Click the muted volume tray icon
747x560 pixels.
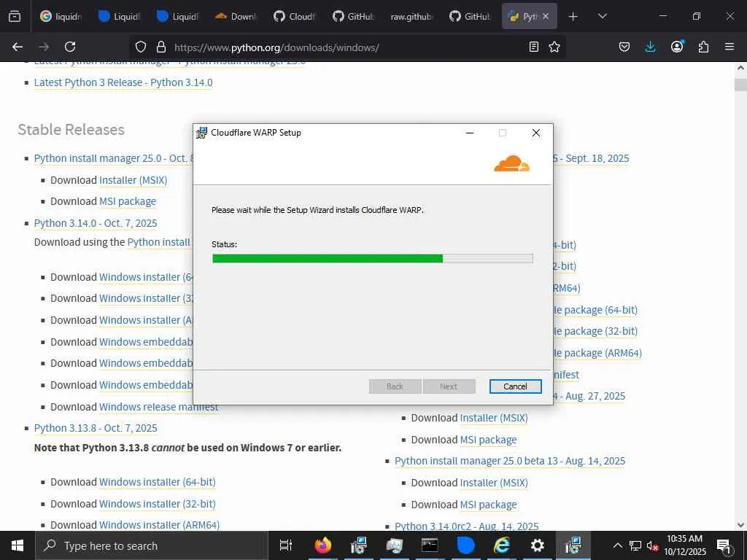click(x=652, y=545)
